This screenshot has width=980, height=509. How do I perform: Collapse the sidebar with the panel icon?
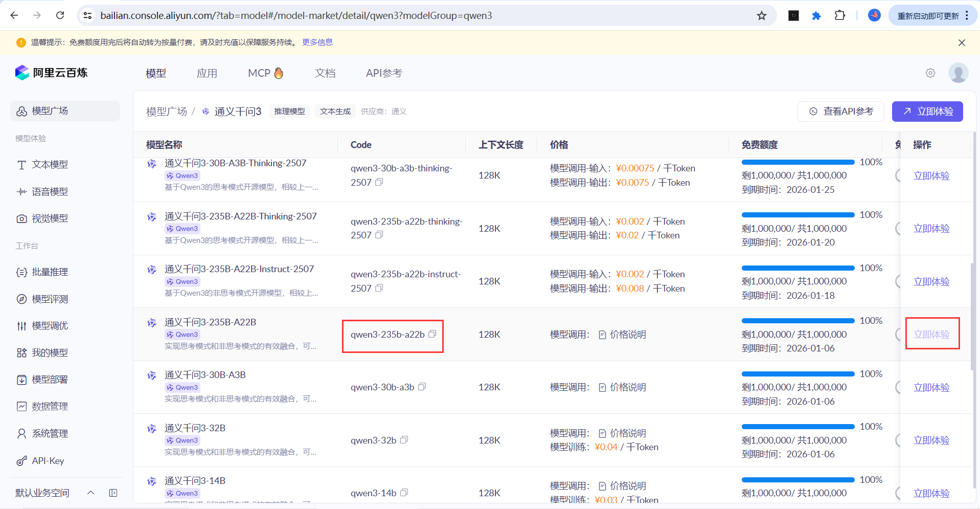[x=113, y=493]
